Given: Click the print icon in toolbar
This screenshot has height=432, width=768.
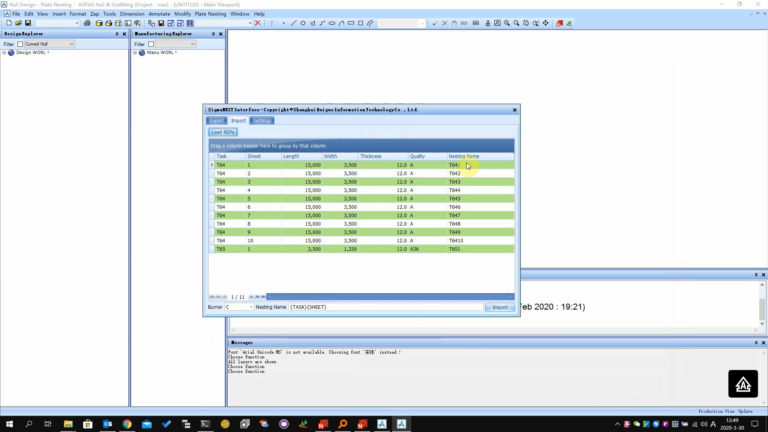Looking at the screenshot, I should [x=87, y=23].
